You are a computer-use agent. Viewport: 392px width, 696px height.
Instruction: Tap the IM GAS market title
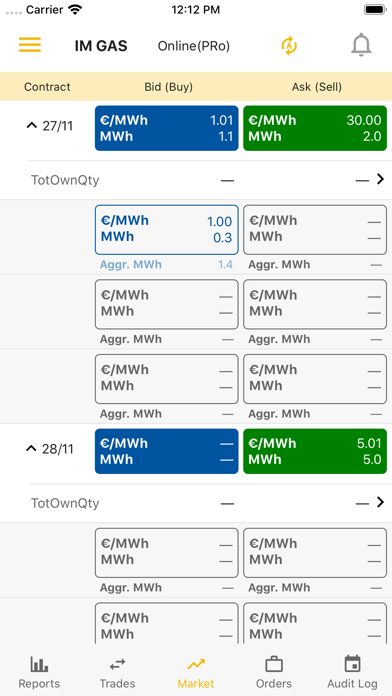click(101, 46)
